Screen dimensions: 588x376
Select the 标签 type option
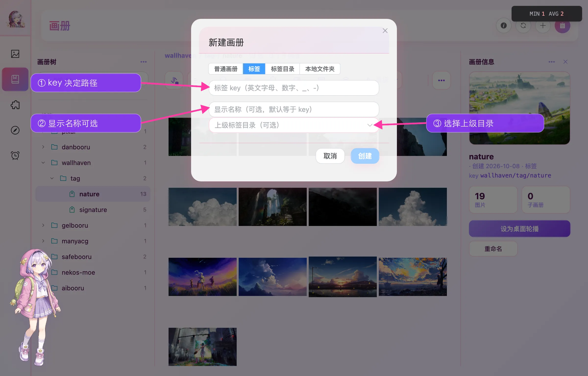(254, 69)
